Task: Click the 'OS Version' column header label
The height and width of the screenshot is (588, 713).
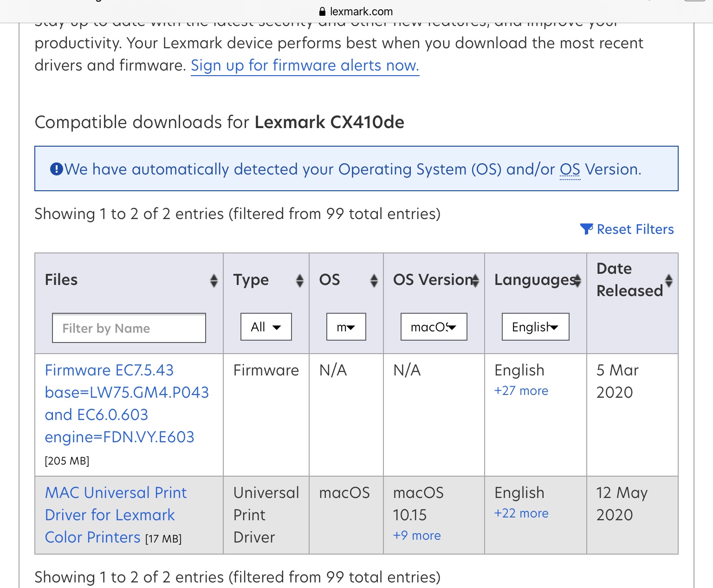Action: point(433,280)
